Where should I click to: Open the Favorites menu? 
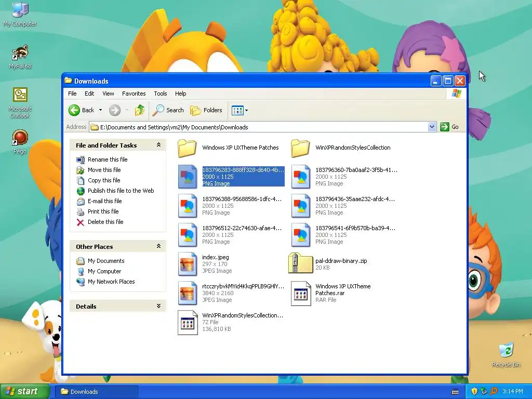point(134,94)
